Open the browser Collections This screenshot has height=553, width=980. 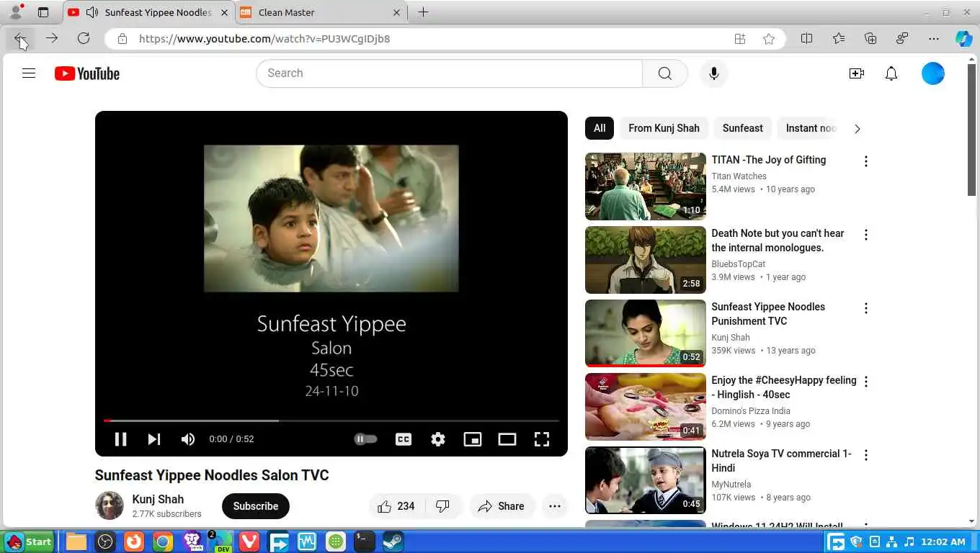coord(870,39)
